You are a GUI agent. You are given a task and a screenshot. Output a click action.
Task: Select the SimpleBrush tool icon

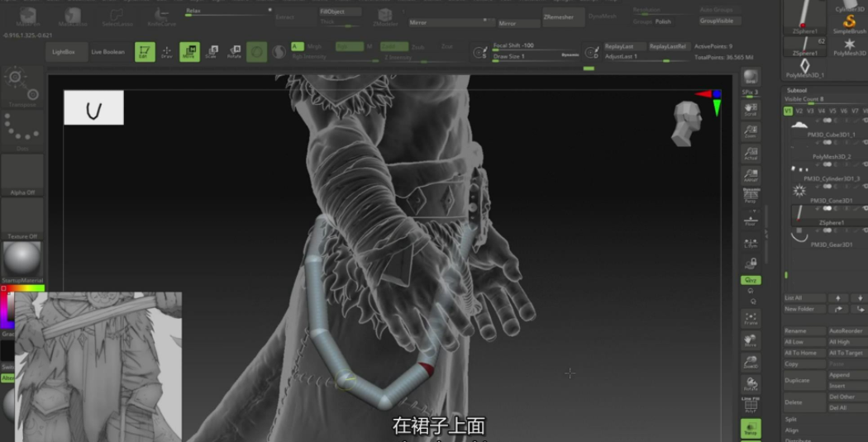click(x=849, y=24)
